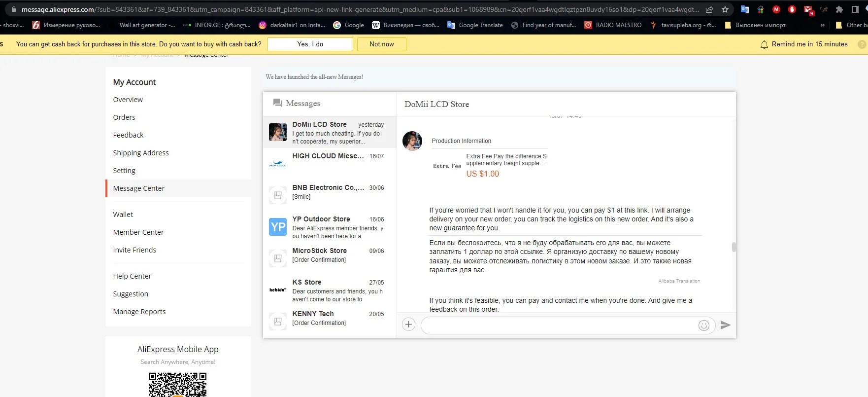The height and width of the screenshot is (397, 868).
Task: Click the bell Remind me in 15 minutes
Action: [804, 44]
